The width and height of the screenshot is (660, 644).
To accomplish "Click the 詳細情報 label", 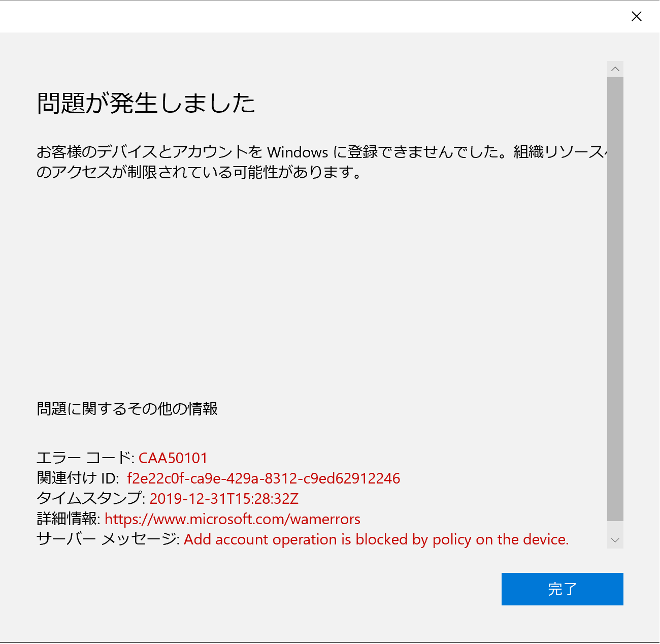I will tap(69, 519).
